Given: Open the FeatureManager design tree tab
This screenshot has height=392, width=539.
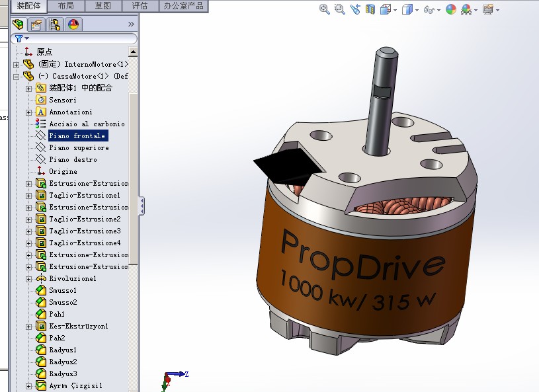Looking at the screenshot, I should [x=18, y=24].
